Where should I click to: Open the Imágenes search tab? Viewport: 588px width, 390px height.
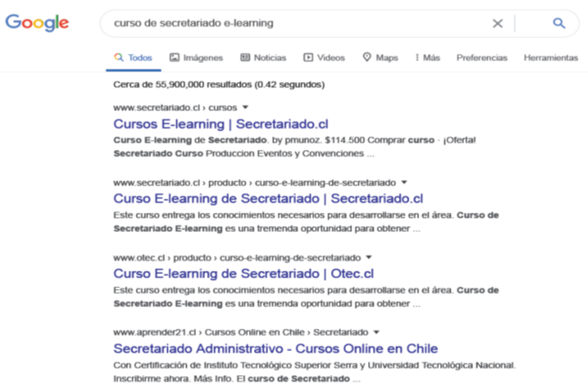pyautogui.click(x=196, y=58)
